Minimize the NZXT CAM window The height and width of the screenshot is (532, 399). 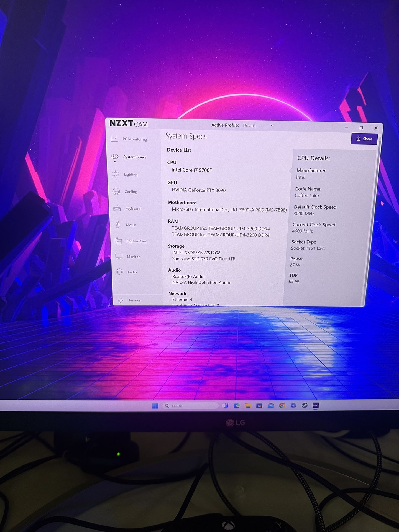click(346, 127)
